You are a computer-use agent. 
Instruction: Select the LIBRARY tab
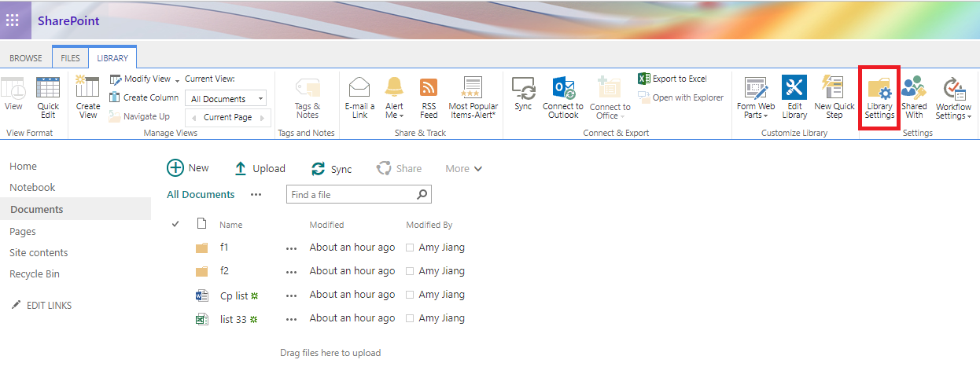[x=112, y=58]
